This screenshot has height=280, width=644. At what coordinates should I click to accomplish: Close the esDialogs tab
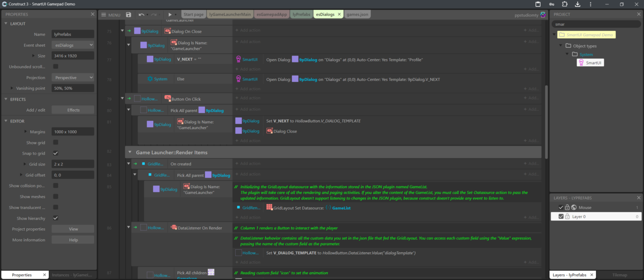[x=340, y=15]
